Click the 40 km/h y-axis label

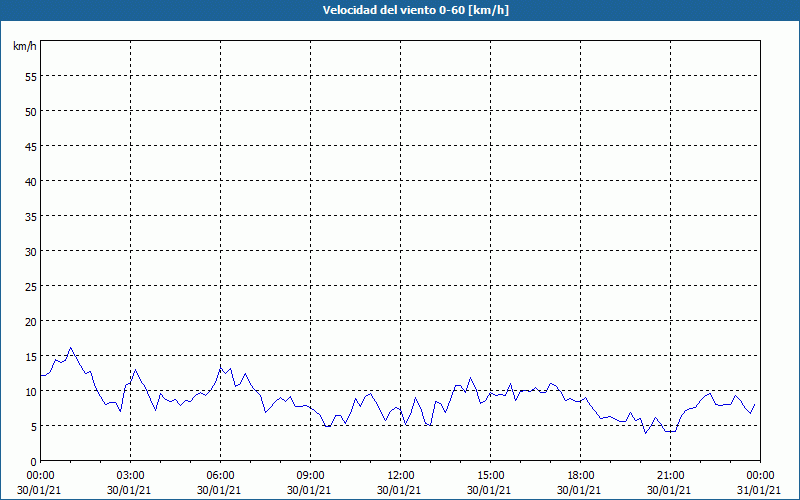click(x=30, y=181)
